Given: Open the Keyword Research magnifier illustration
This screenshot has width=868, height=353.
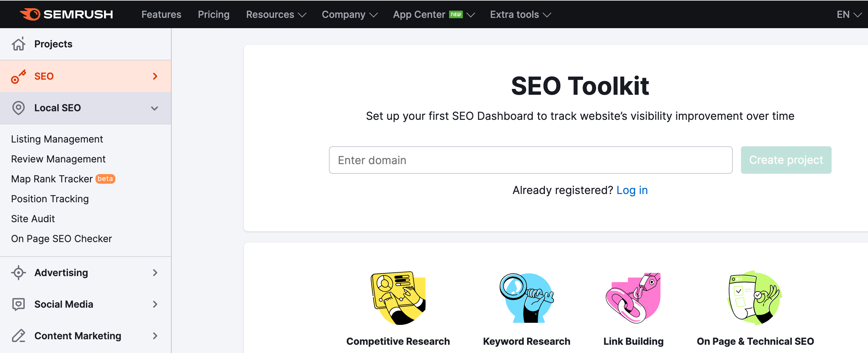Looking at the screenshot, I should coord(527,298).
